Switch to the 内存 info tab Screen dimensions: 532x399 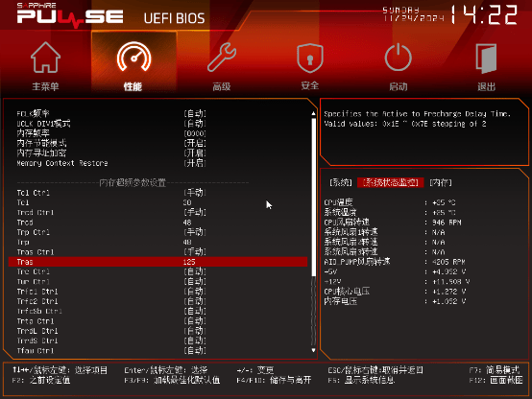tap(441, 183)
